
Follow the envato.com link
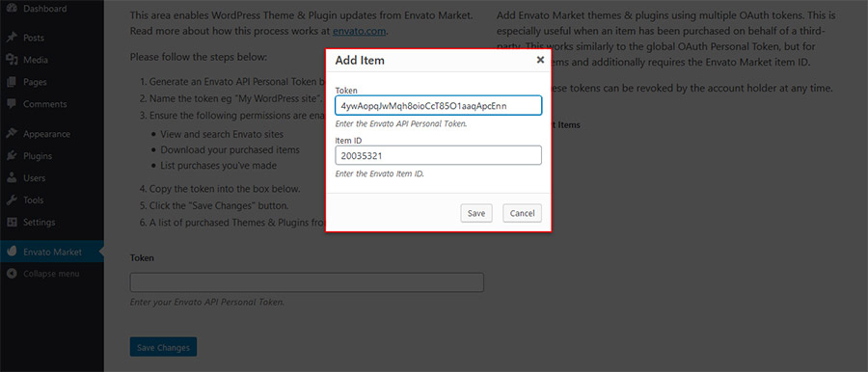click(x=360, y=31)
